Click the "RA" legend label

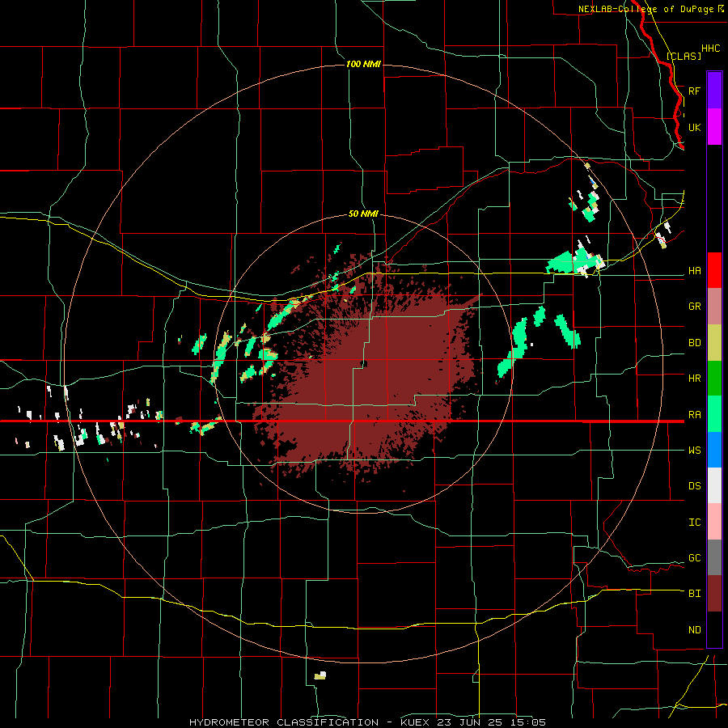click(x=694, y=415)
